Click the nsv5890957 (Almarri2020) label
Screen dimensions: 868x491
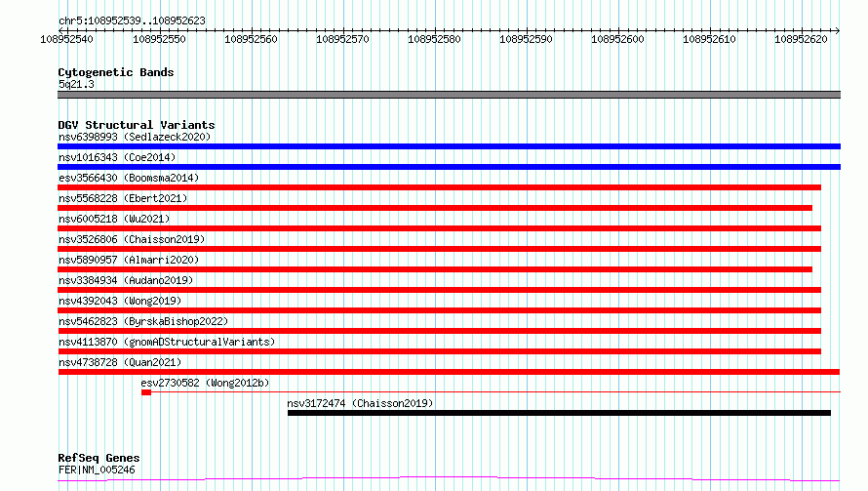pyautogui.click(x=129, y=260)
